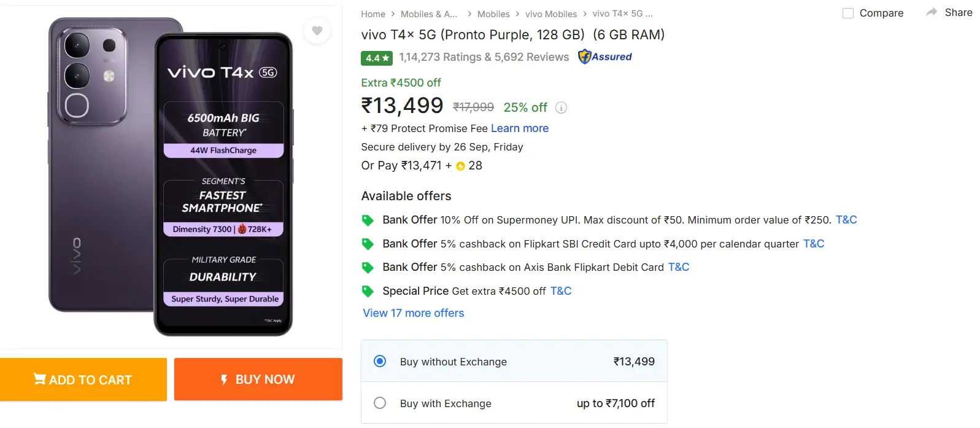The height and width of the screenshot is (428, 980).
Task: Click the wishlist heart icon
Action: click(x=317, y=31)
